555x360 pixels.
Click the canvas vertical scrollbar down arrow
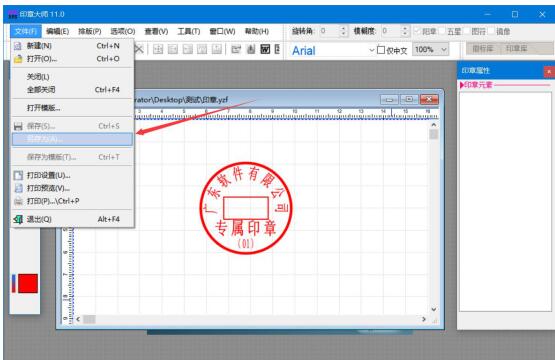[x=434, y=309]
